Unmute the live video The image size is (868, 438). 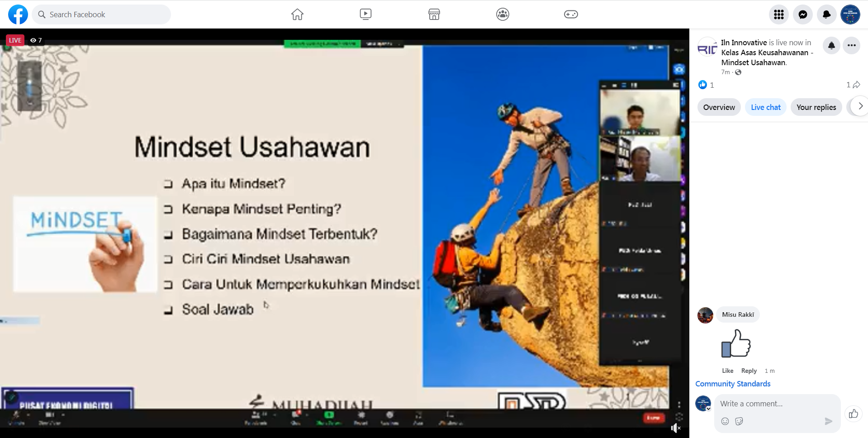click(676, 428)
